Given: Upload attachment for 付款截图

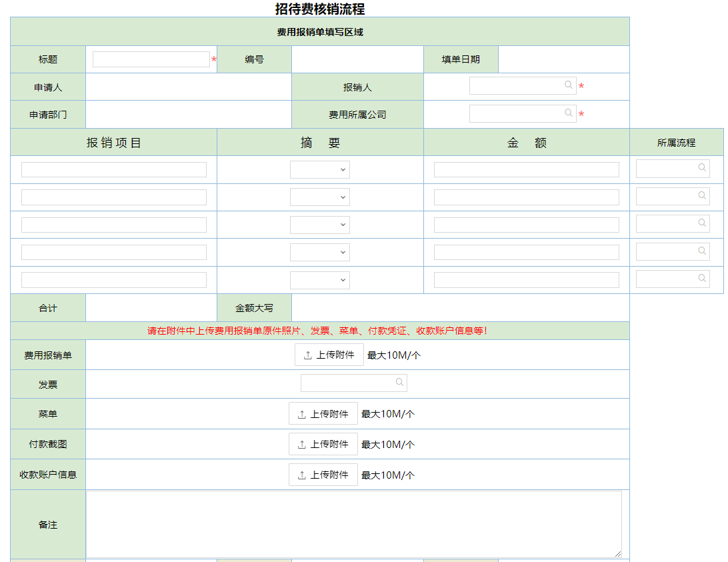Looking at the screenshot, I should 323,444.
